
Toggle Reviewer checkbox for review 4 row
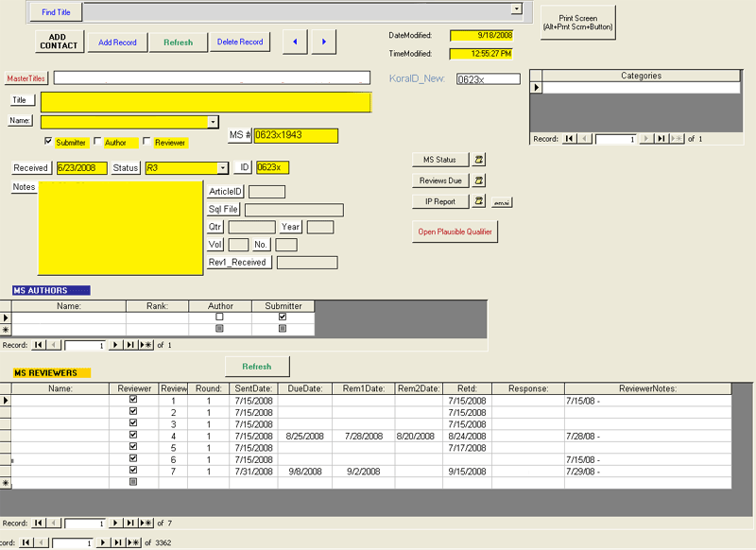[133, 435]
